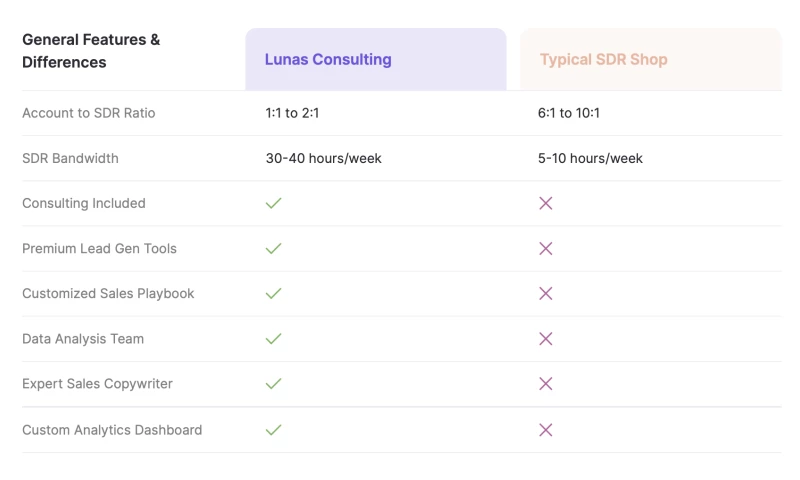Click the General Features & Differences heading
This screenshot has height=480, width=800.
coord(91,51)
